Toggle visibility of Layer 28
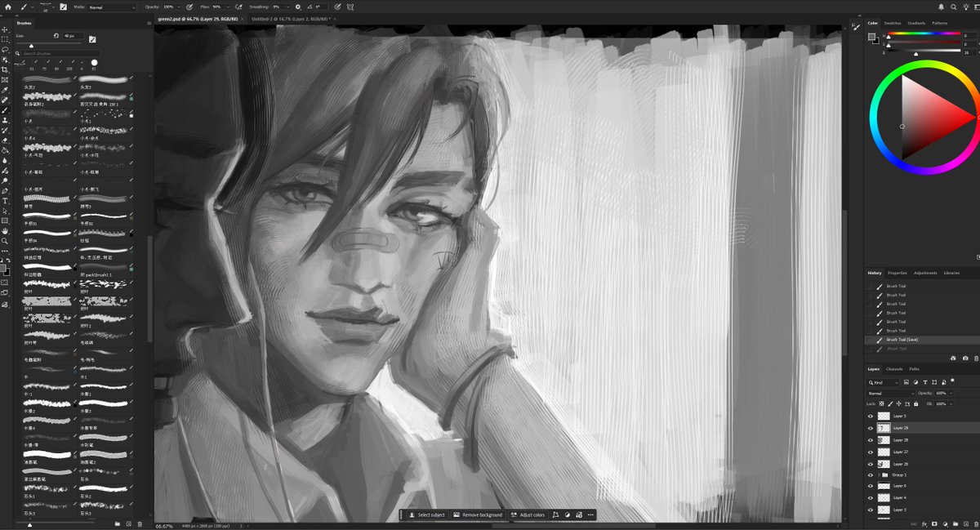 (x=871, y=439)
